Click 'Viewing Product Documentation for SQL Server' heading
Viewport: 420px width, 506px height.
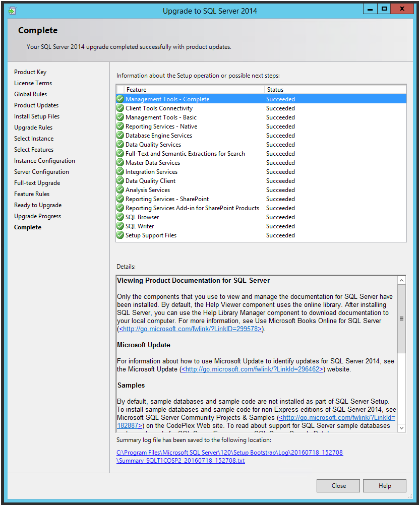click(x=194, y=280)
